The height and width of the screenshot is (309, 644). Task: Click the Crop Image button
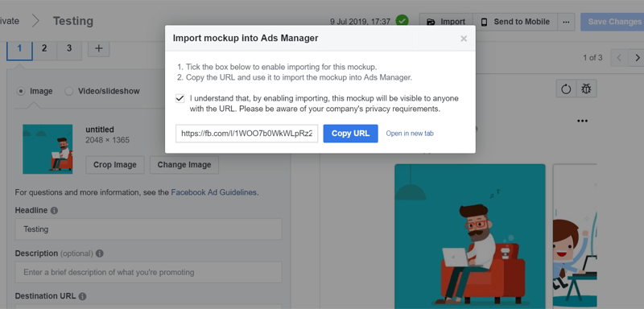click(x=114, y=165)
